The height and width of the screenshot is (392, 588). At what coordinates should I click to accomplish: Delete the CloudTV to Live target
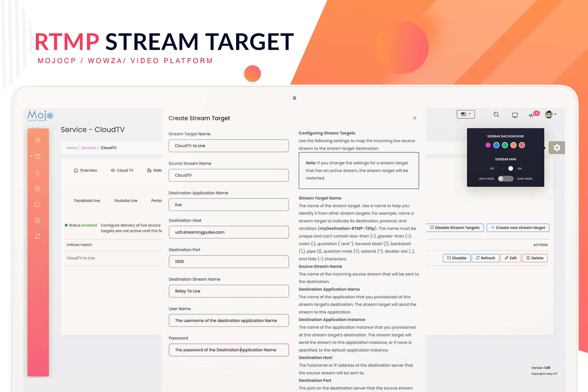(535, 258)
